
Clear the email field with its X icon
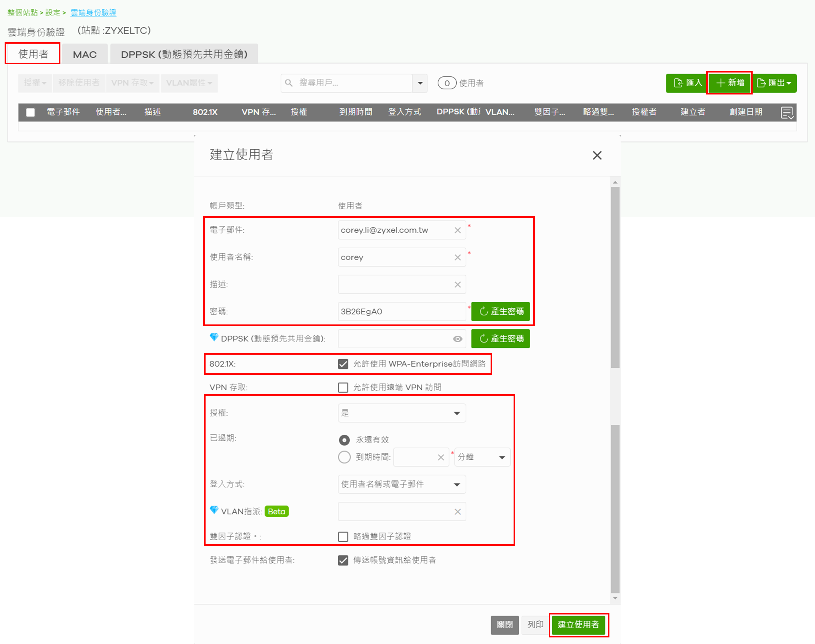[457, 230]
